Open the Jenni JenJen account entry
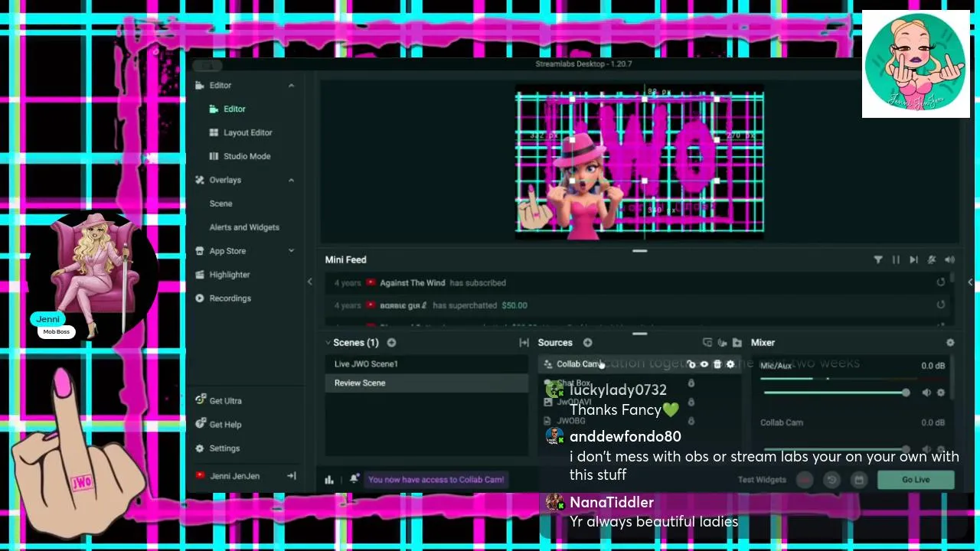The image size is (980, 551). [227, 476]
